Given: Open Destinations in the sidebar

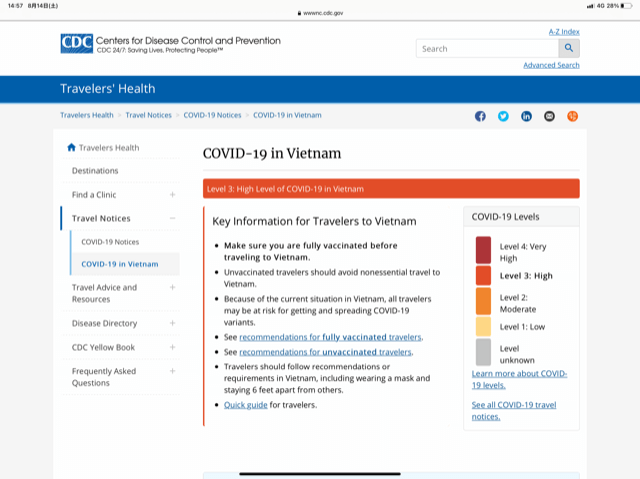Looking at the screenshot, I should coord(95,171).
